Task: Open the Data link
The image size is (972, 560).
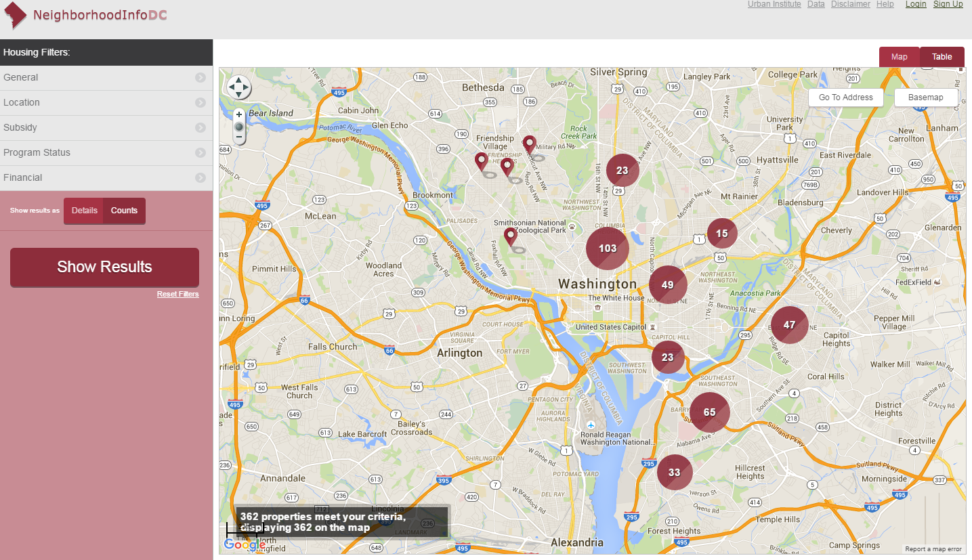Action: point(816,4)
